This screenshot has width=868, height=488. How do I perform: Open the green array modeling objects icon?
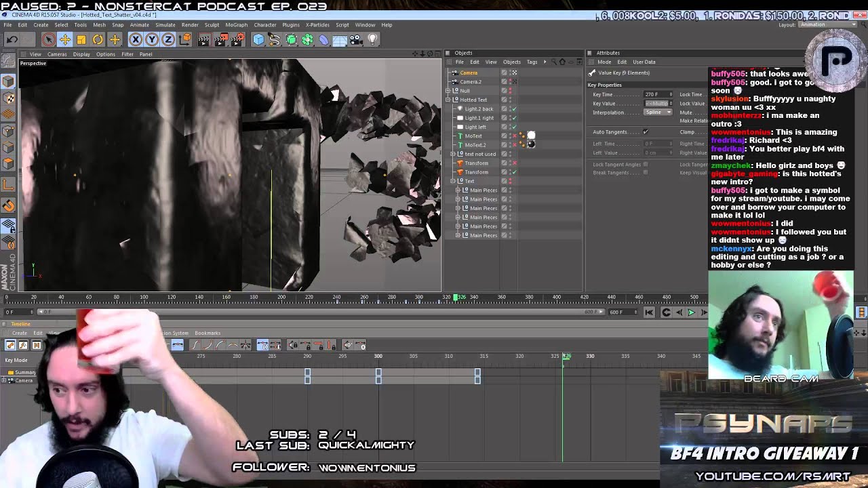coord(308,40)
